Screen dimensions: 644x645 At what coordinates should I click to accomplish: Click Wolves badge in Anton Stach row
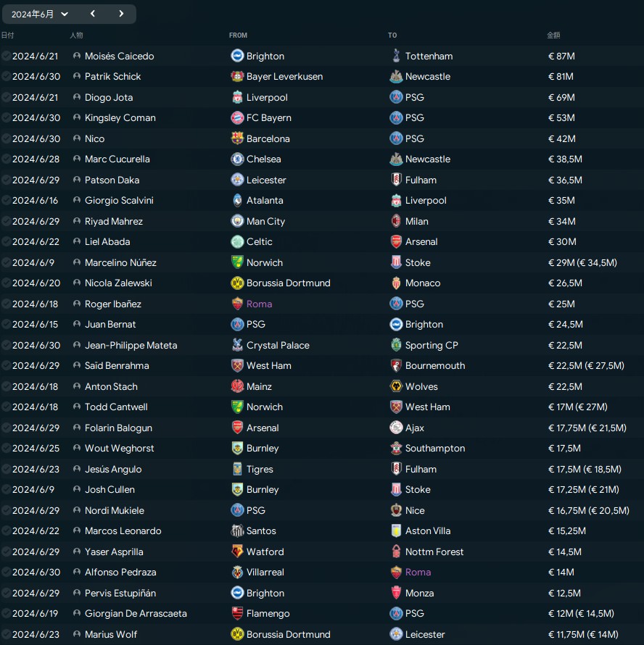coord(396,386)
